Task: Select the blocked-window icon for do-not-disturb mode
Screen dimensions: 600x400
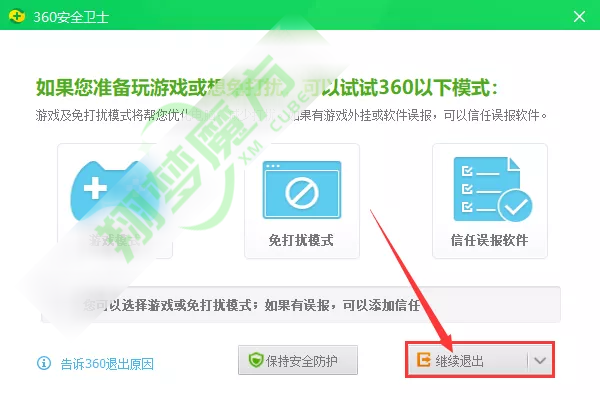Action: [302, 190]
